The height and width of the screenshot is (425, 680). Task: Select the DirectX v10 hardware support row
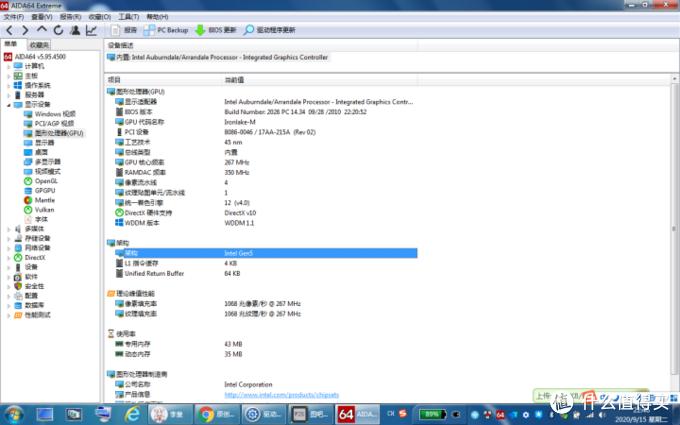266,212
